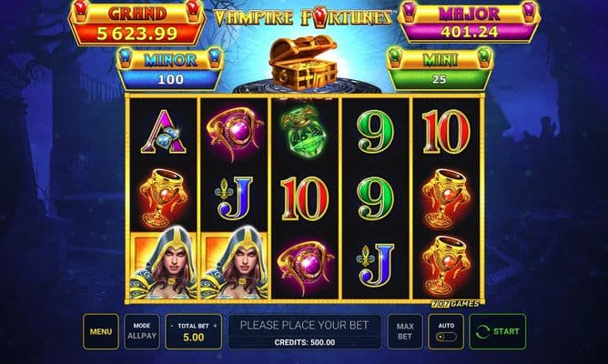This screenshot has width=608, height=364.
Task: Click the golden treasure chest icon
Action: (303, 63)
